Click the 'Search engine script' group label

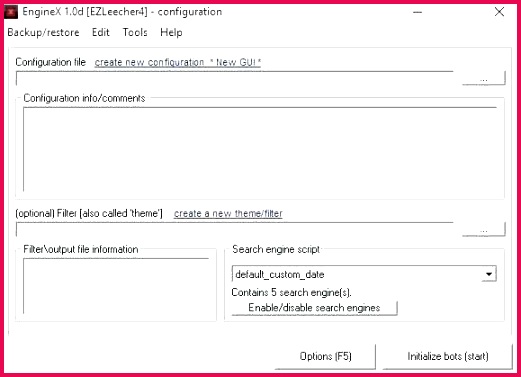tap(276, 249)
